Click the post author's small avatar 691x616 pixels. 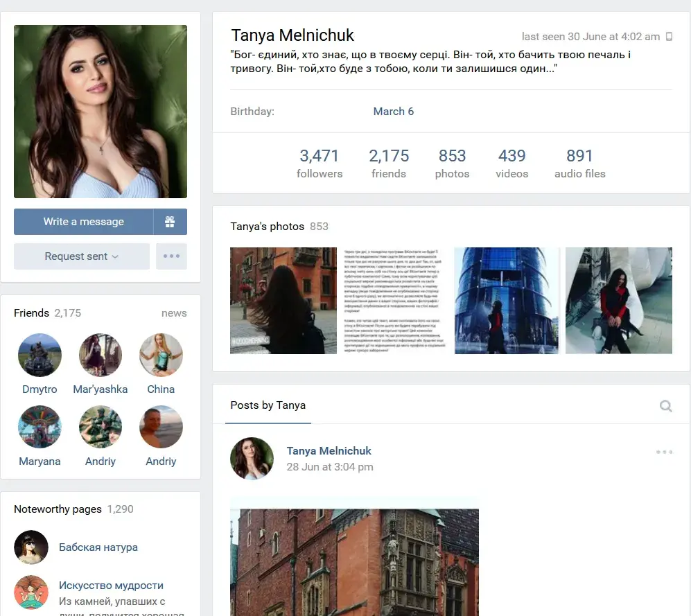[x=252, y=459]
